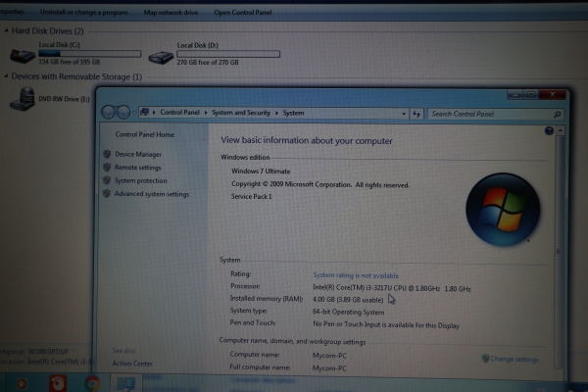
Task: Click the Windows logo image
Action: 503,210
